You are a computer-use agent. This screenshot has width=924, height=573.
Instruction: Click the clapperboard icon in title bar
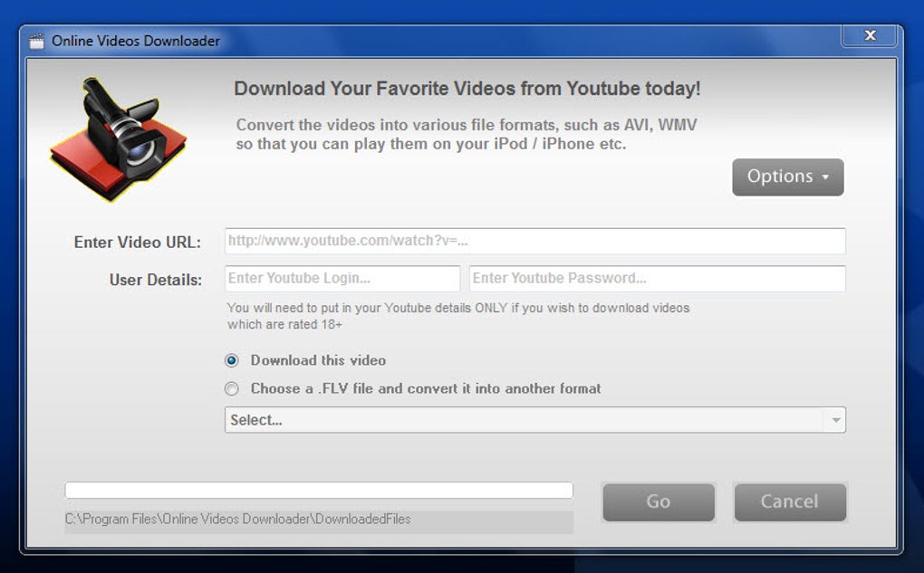pos(36,42)
